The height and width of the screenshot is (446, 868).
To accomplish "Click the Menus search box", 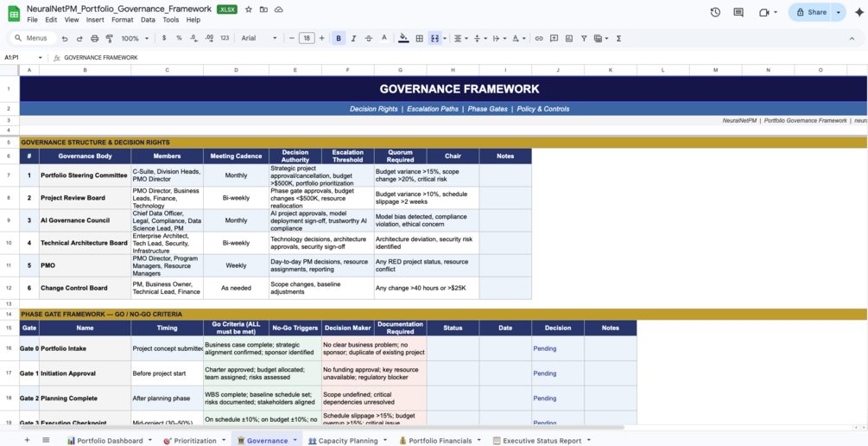I will (x=35, y=39).
